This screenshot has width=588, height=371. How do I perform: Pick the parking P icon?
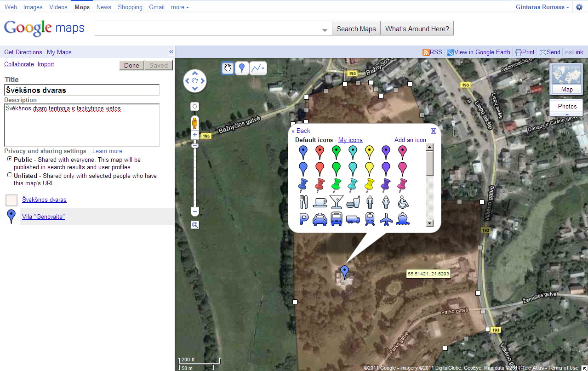click(303, 219)
